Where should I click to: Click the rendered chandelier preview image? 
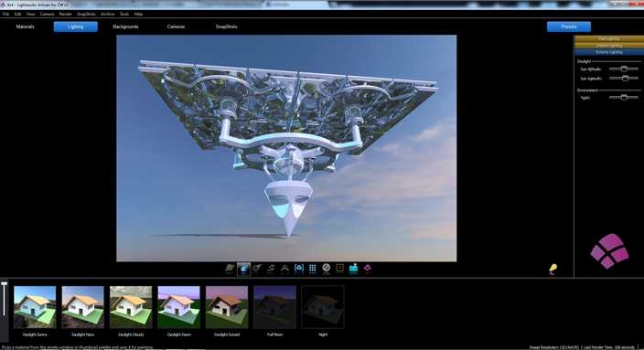[x=286, y=148]
